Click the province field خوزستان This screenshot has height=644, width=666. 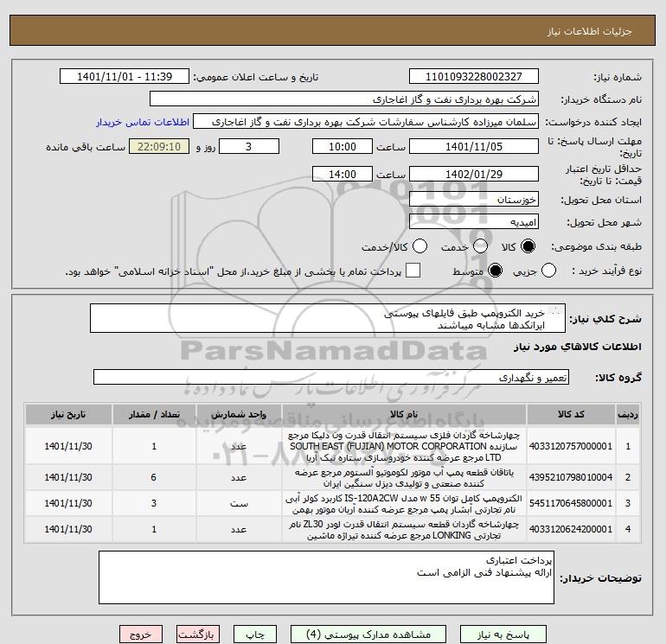coord(474,200)
